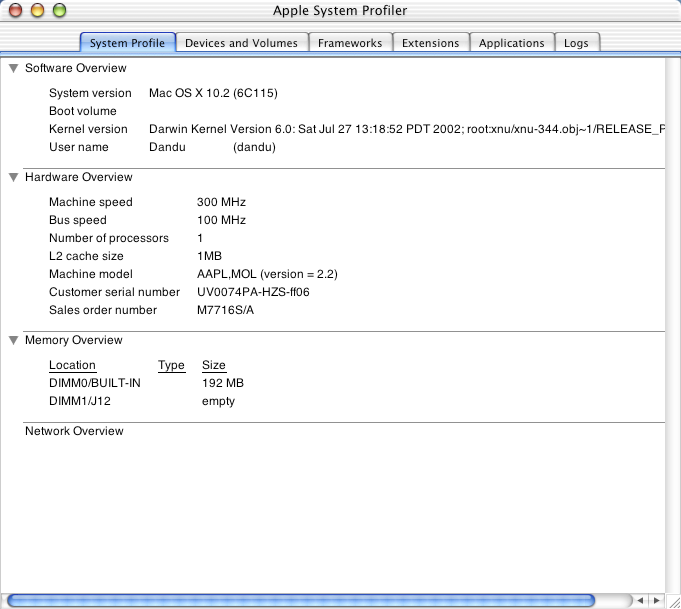Collapse the Hardware Overview section triangle

click(13, 177)
